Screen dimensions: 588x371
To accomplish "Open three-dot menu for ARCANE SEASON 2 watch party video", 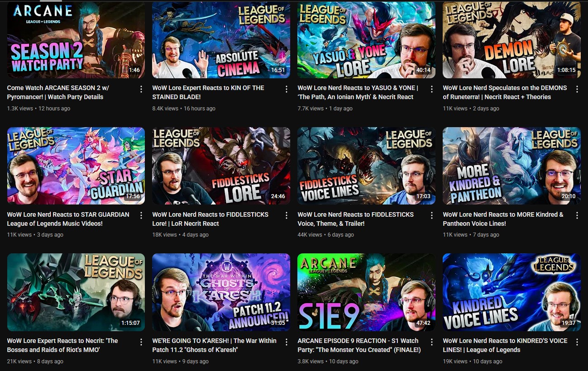I will coord(141,89).
